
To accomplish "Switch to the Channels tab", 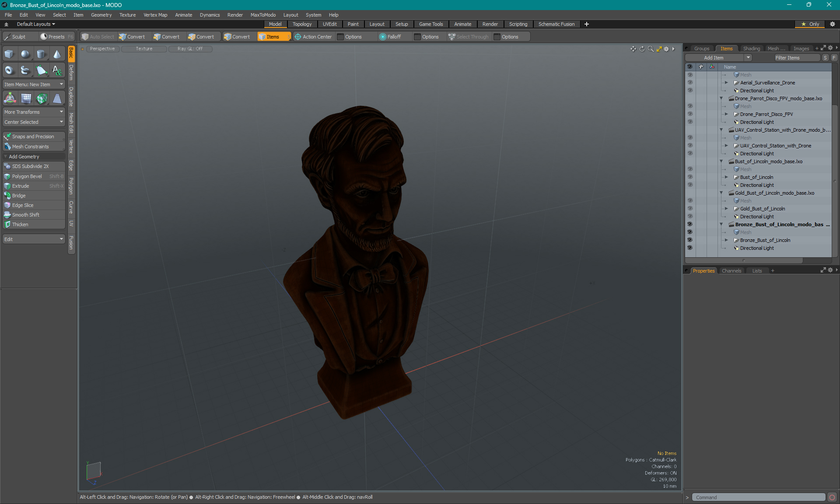I will pyautogui.click(x=731, y=271).
